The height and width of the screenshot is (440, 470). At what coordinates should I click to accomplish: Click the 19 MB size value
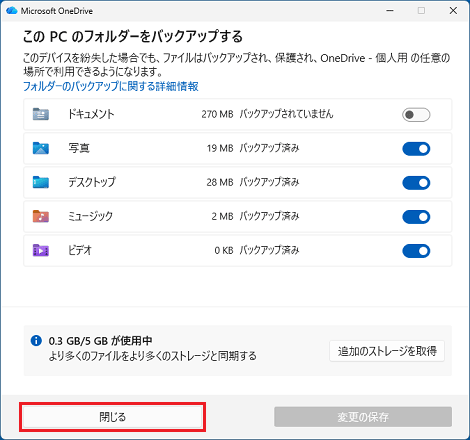pyautogui.click(x=220, y=148)
